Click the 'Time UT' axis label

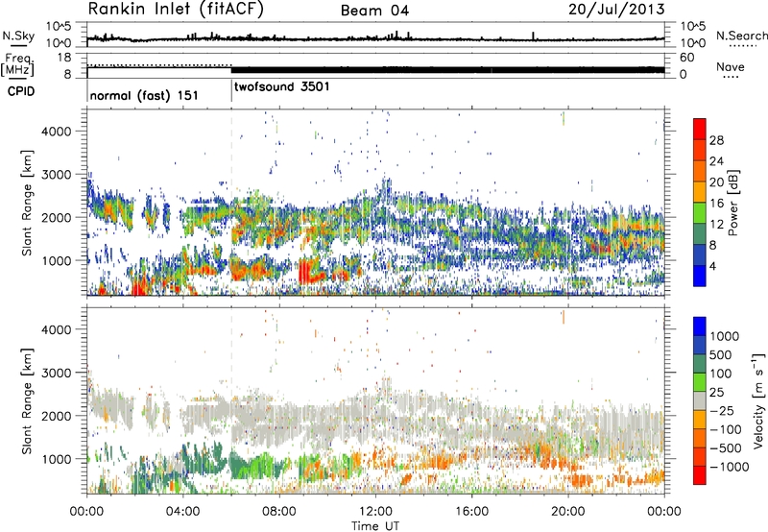coord(375,526)
